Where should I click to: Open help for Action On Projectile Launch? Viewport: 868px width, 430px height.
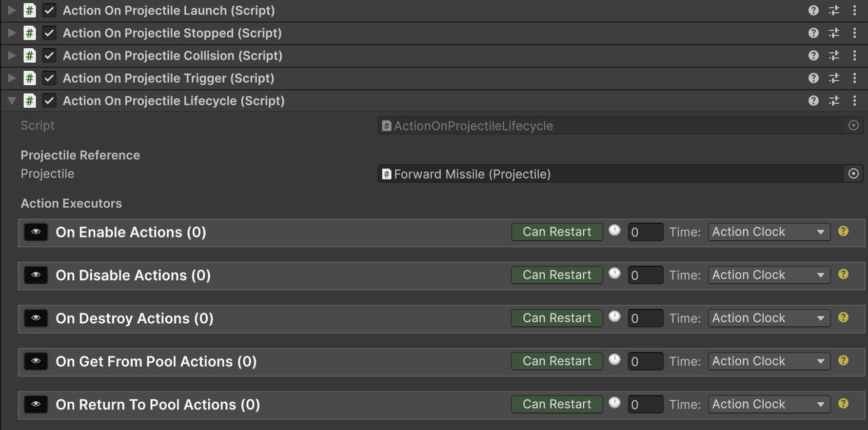point(813,10)
